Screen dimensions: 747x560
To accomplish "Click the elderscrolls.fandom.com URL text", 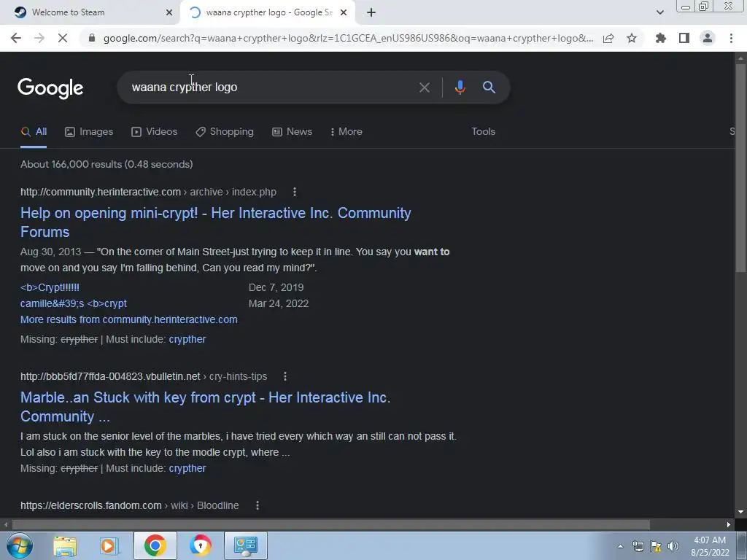I will pos(91,505).
